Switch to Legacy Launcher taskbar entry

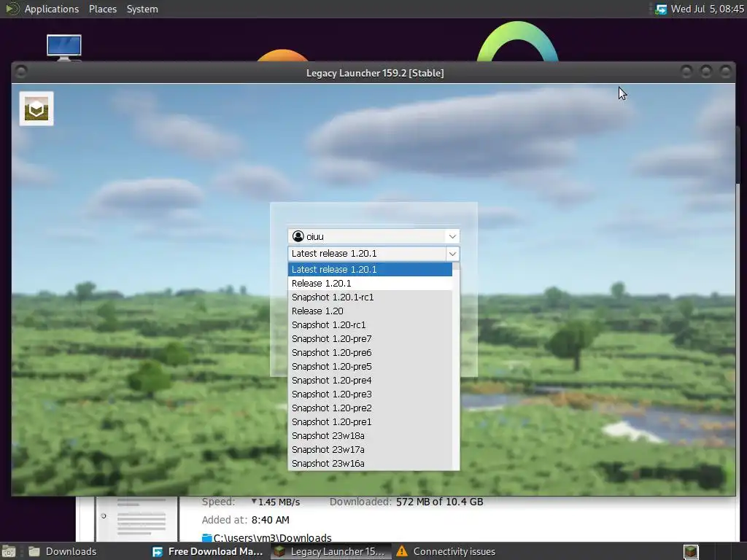coord(330,551)
